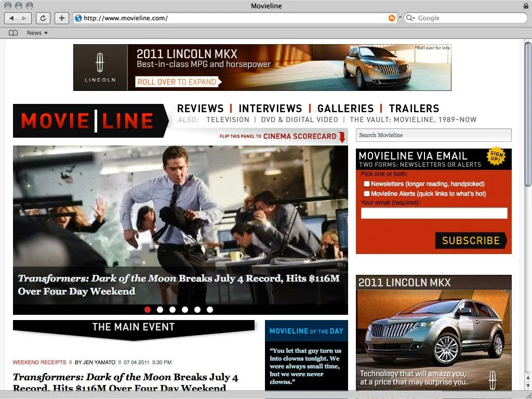
Task: Click the By Jen Yamato byline
Action: point(95,362)
